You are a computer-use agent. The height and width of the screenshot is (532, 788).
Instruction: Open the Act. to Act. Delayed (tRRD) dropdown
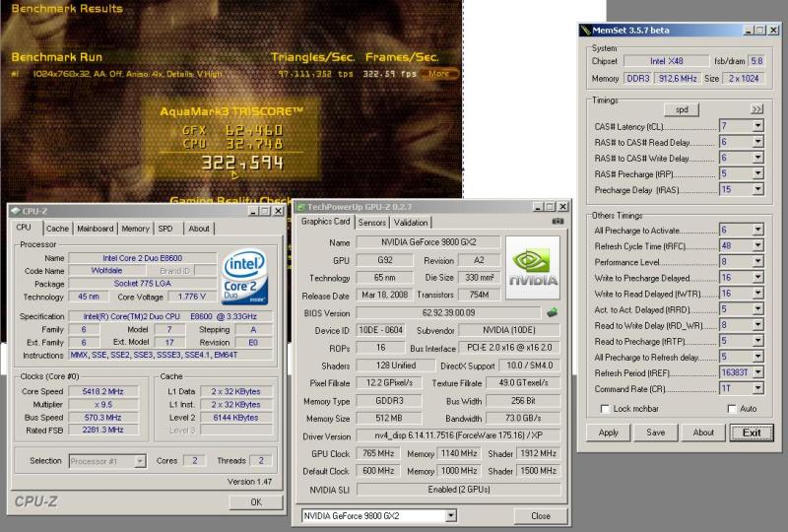point(757,309)
